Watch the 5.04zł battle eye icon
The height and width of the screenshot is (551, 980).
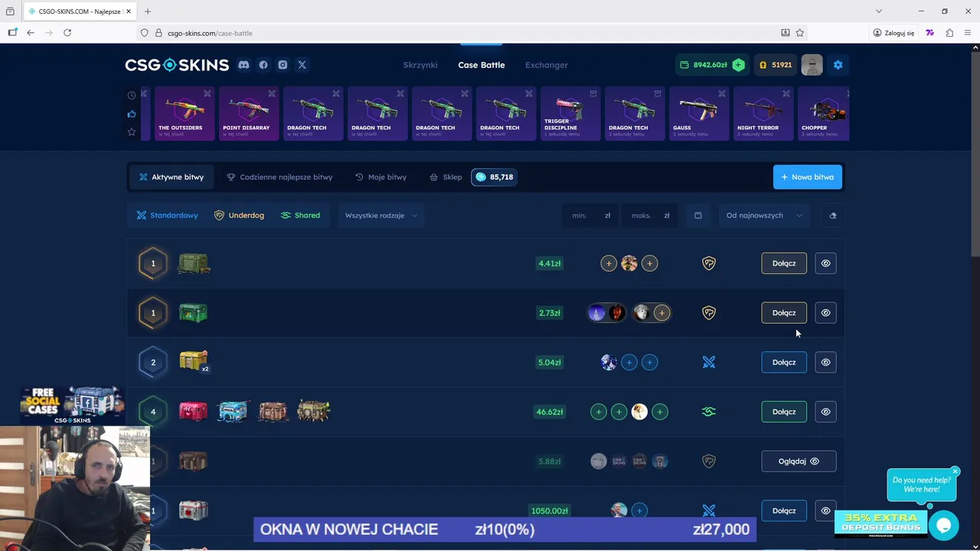click(825, 362)
